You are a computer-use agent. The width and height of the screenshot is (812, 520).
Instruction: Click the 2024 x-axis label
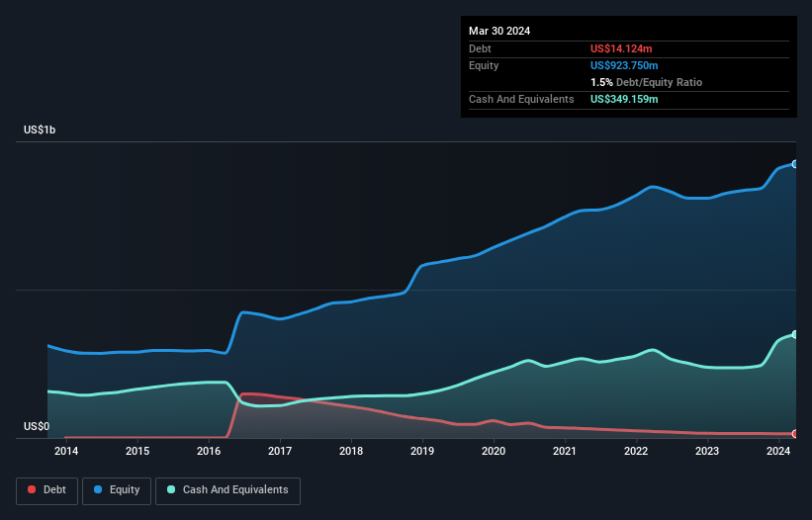[x=778, y=451]
